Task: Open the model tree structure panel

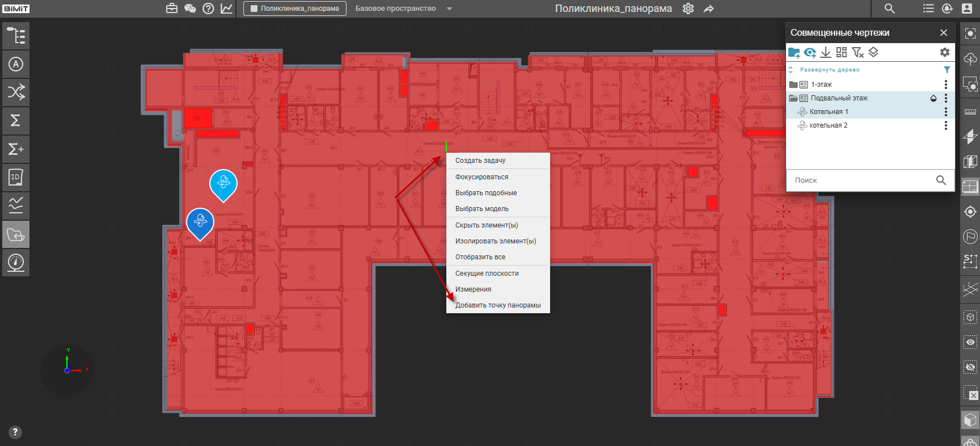Action: tap(16, 36)
